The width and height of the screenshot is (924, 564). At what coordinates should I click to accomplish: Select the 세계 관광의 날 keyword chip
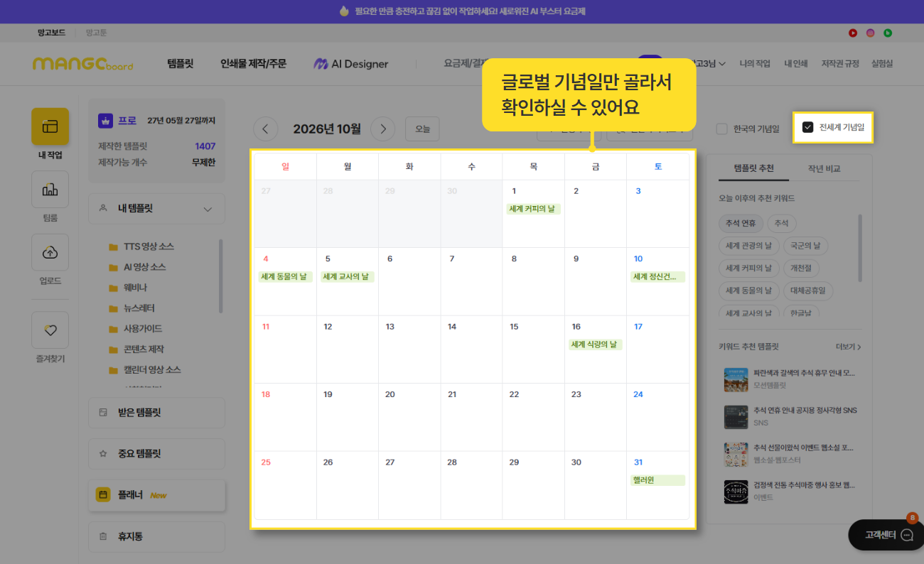pos(748,246)
